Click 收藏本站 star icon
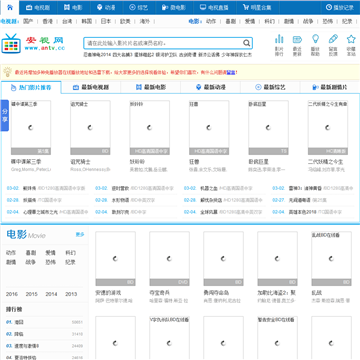The height and width of the screenshot is (360, 360). tap(351, 45)
